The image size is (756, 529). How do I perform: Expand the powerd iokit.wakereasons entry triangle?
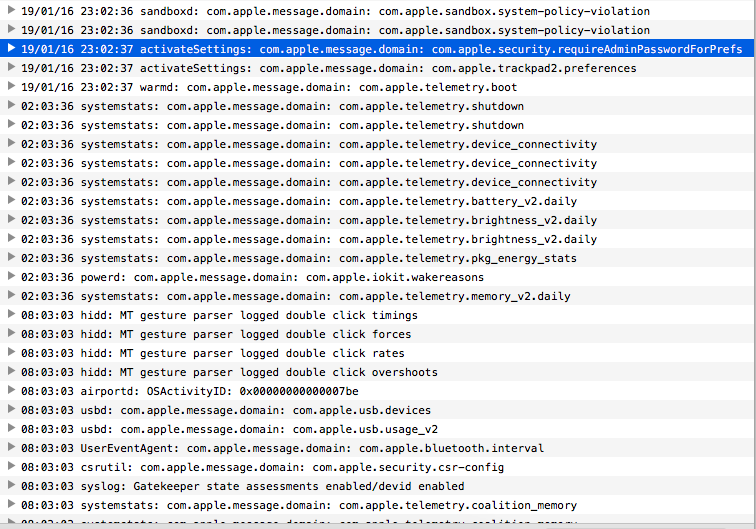pos(12,276)
